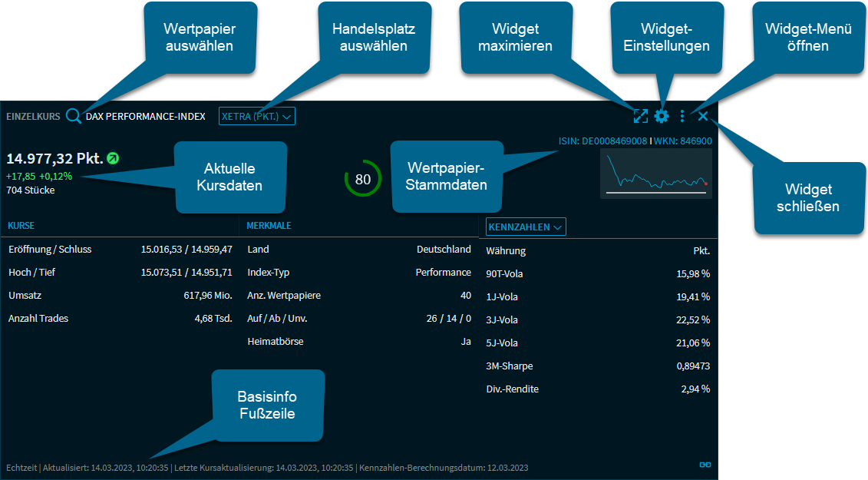This screenshot has width=868, height=480.
Task: Click the magnifier icon to select a security
Action: [73, 116]
